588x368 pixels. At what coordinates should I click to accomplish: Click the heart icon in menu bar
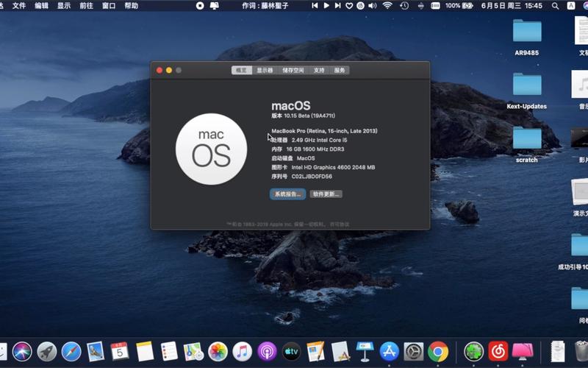[x=349, y=6]
